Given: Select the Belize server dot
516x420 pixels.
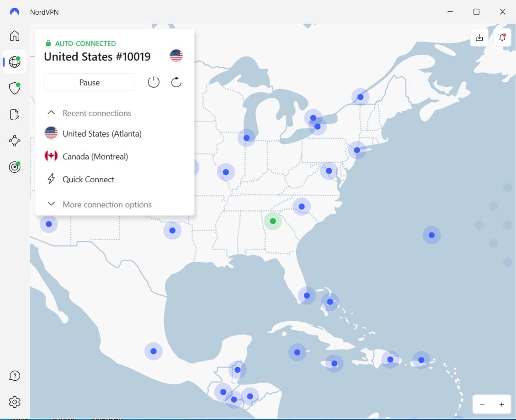Looking at the screenshot, I should pos(238,370).
